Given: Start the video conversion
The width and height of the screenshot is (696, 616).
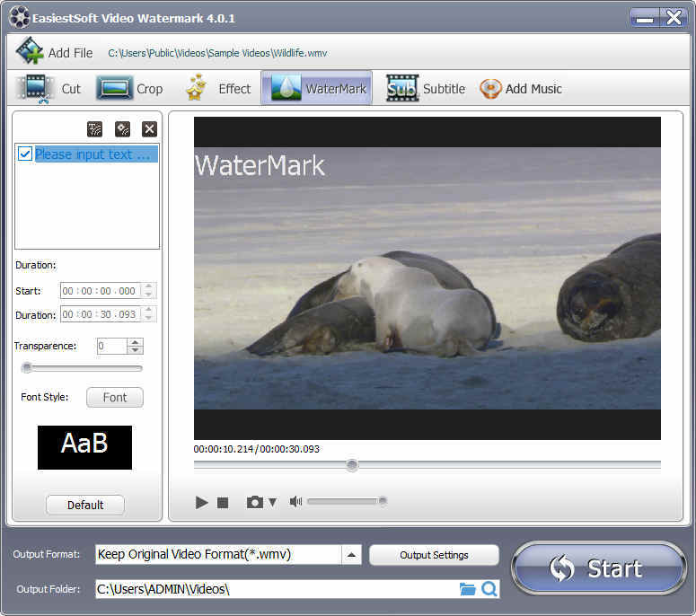Looking at the screenshot, I should 599,568.
